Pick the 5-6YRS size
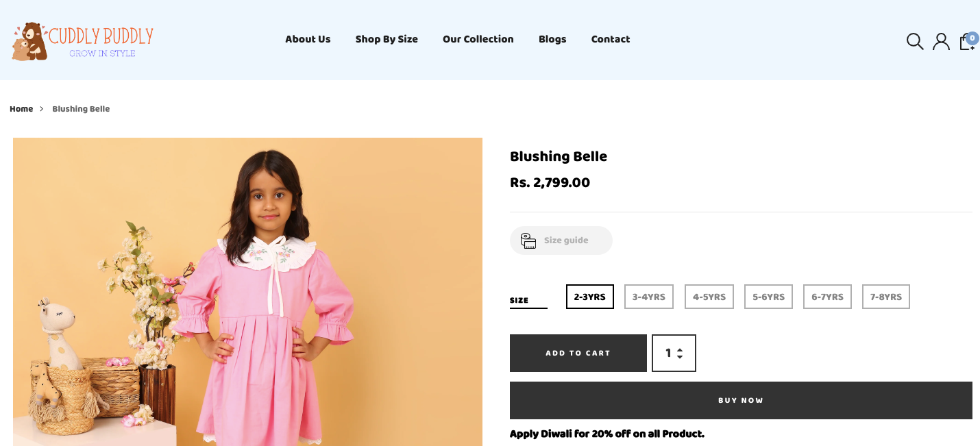 [768, 297]
